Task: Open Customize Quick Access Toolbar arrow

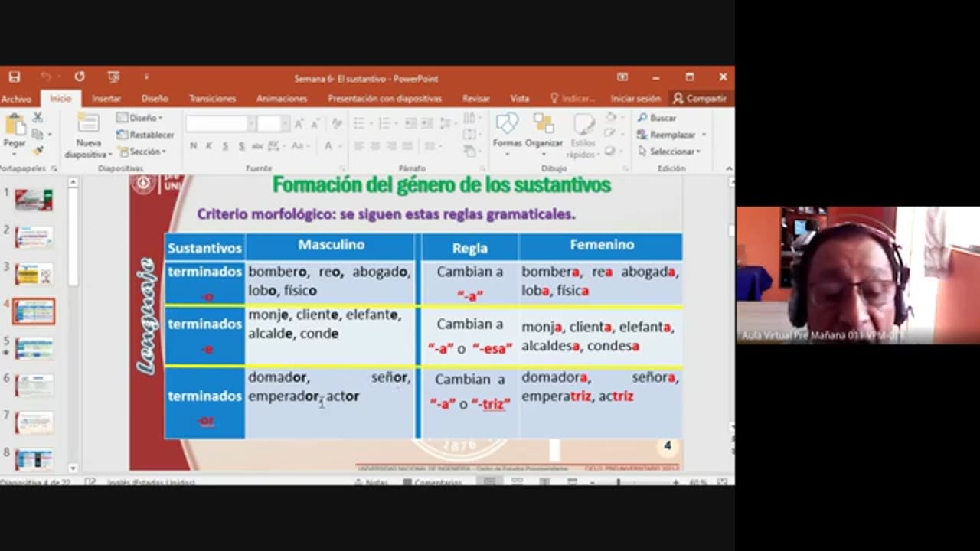Action: click(x=146, y=77)
